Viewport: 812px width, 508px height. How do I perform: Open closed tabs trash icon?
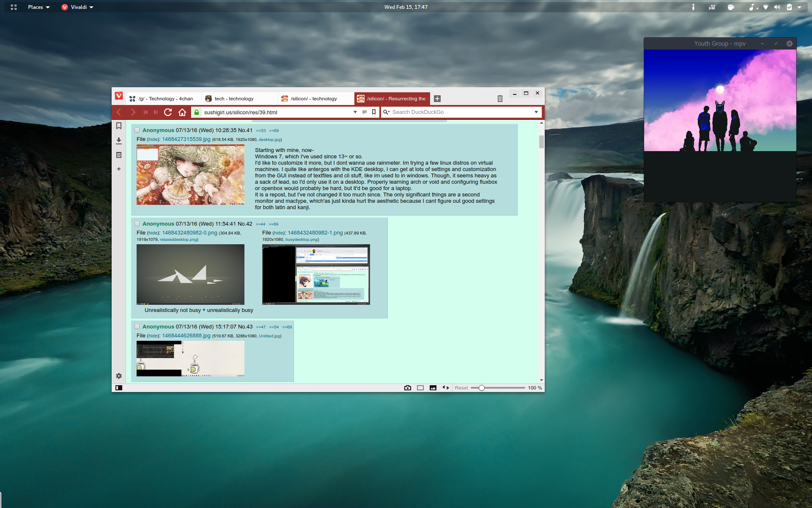[500, 99]
